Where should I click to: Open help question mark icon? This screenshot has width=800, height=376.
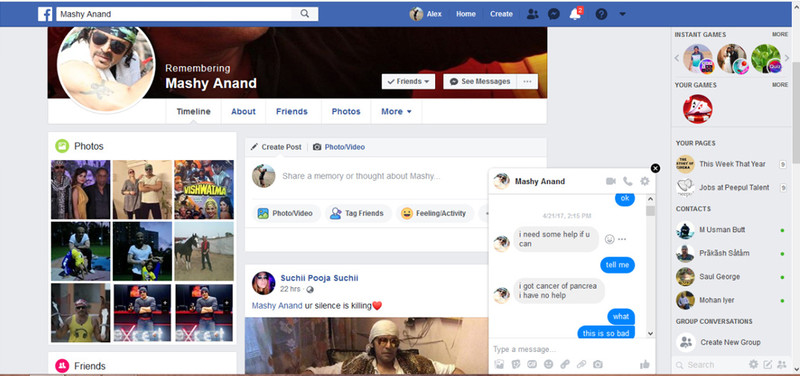(x=602, y=14)
